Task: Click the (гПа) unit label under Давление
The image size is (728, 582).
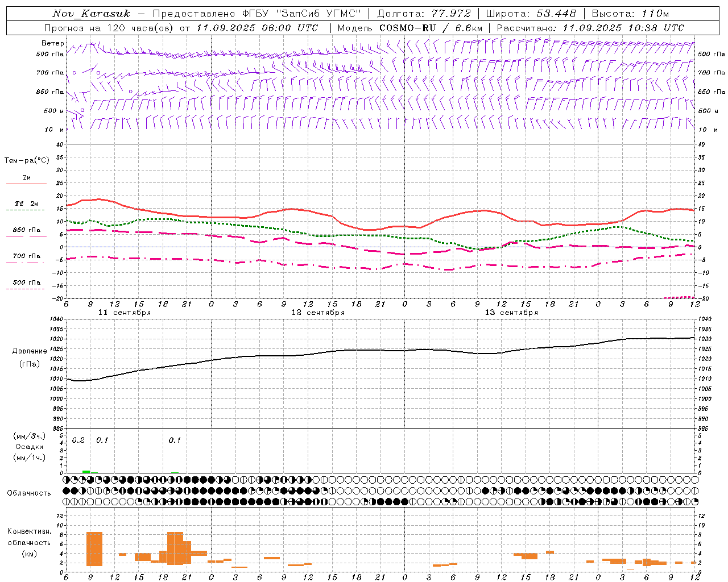Action: coord(29,364)
